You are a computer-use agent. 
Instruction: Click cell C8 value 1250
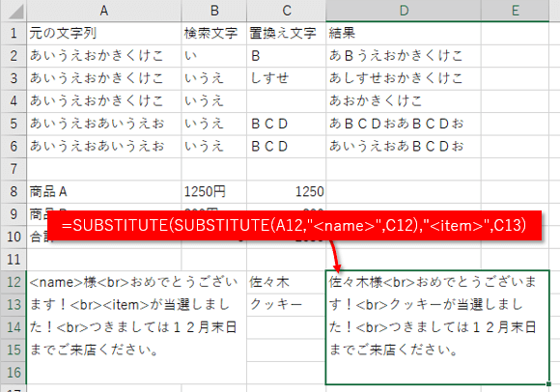(286, 191)
